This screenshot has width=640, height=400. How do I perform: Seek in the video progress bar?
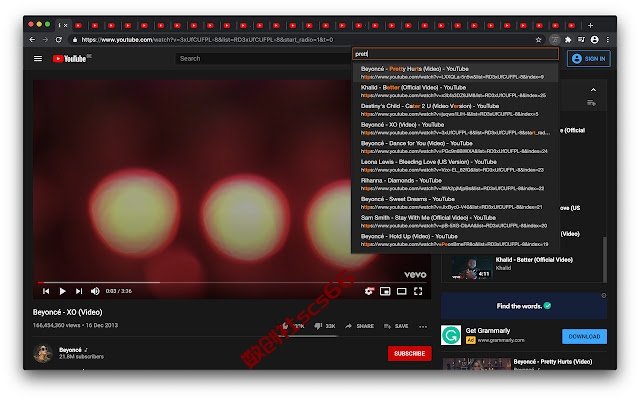pos(232,282)
